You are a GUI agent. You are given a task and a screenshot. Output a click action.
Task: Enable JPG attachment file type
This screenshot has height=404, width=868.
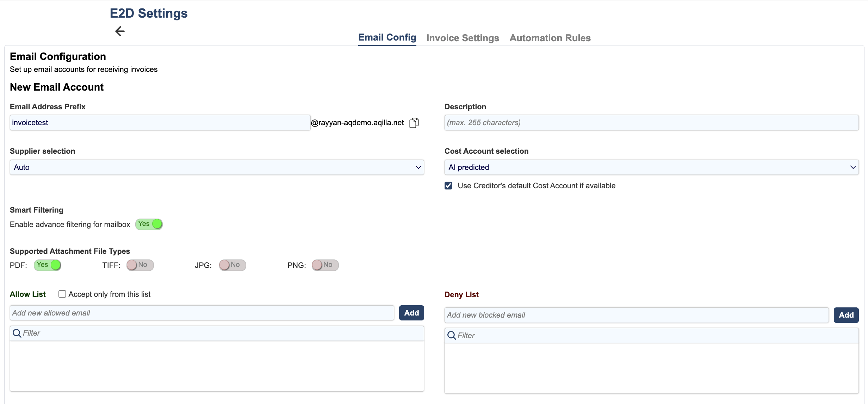(x=232, y=265)
